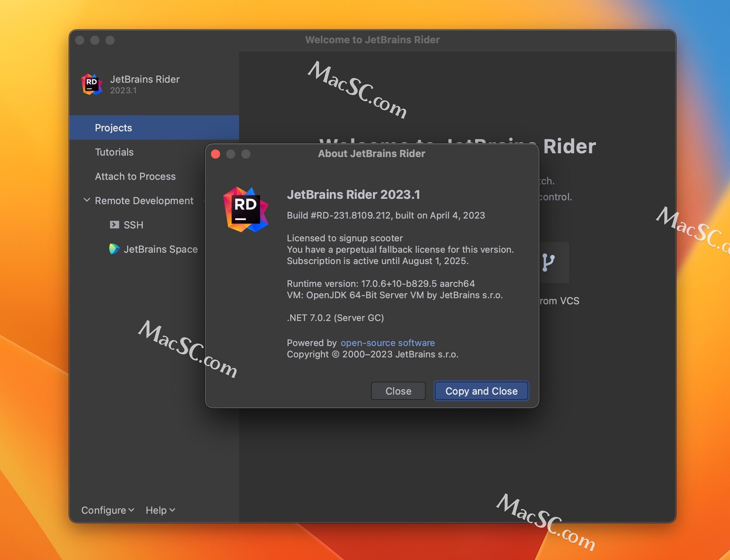This screenshot has width=730, height=560.
Task: Open JetBrains Space entry
Action: tap(160, 249)
